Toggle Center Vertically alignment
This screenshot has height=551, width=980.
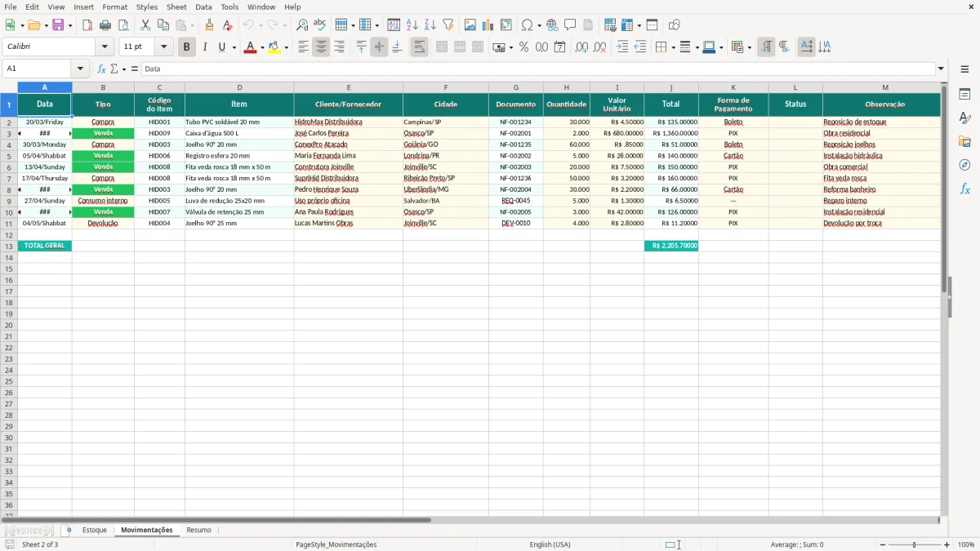pos(379,47)
